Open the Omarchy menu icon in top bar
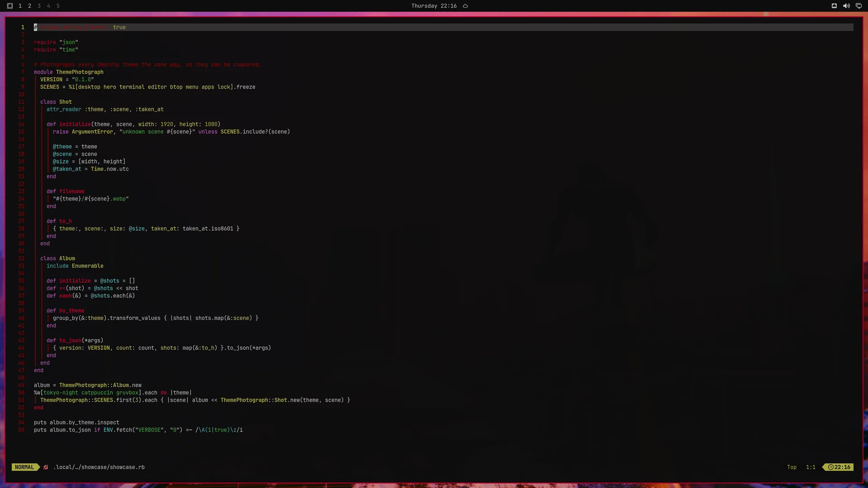This screenshot has width=868, height=488. (10, 6)
